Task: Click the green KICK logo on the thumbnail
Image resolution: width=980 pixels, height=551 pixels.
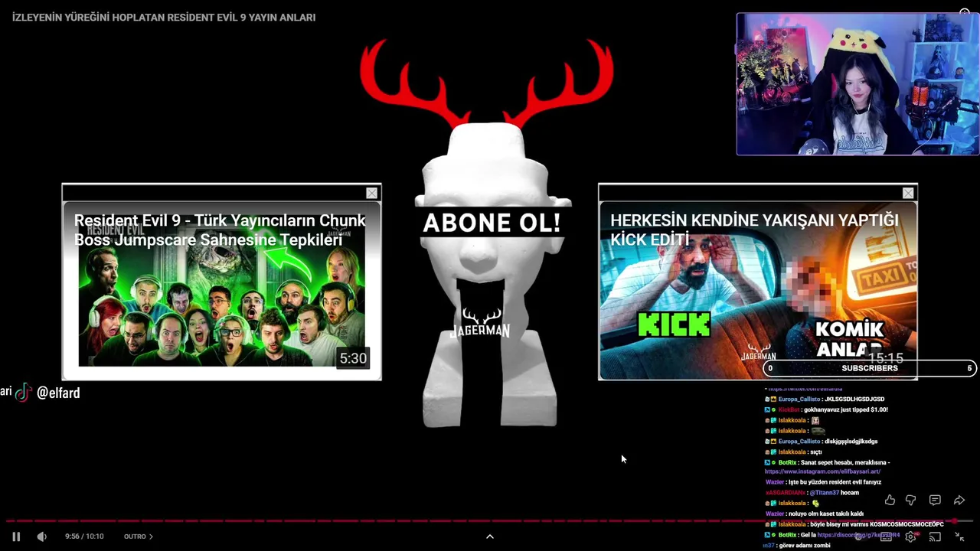Action: click(674, 324)
